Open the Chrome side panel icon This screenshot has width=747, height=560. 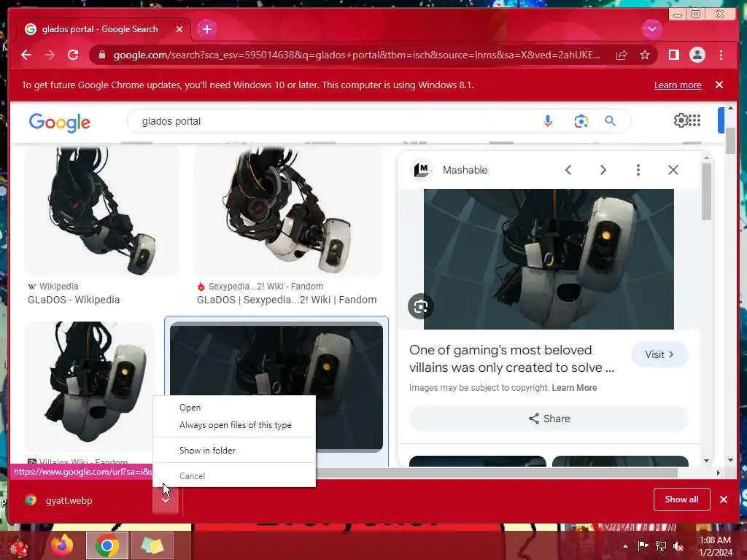coord(673,55)
